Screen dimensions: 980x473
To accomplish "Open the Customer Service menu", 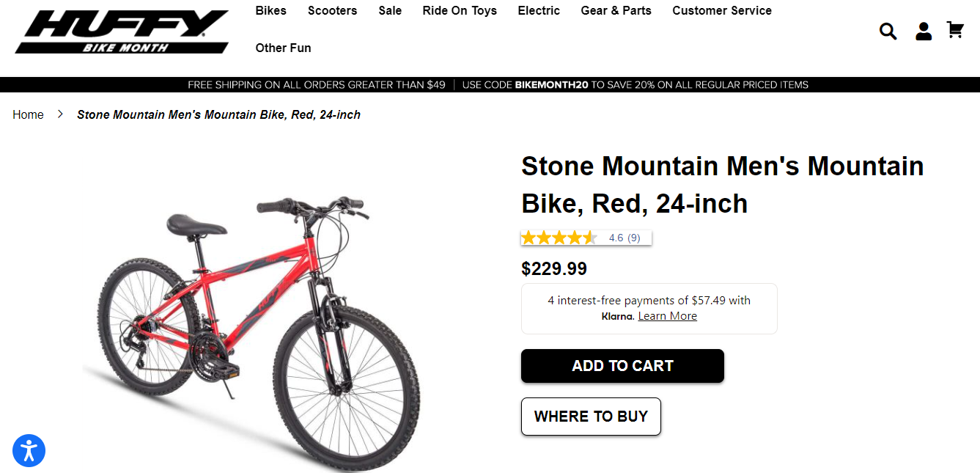I will [x=721, y=11].
